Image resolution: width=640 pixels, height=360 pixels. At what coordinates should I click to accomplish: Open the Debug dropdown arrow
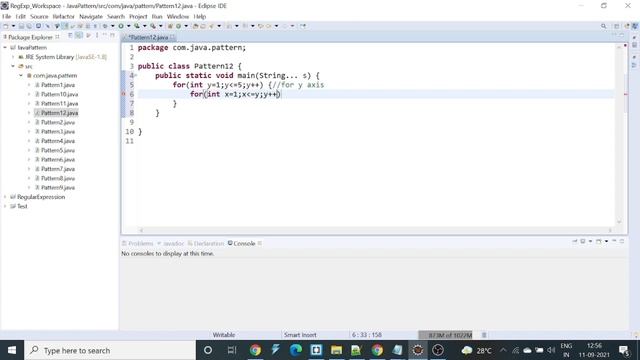[113, 26]
